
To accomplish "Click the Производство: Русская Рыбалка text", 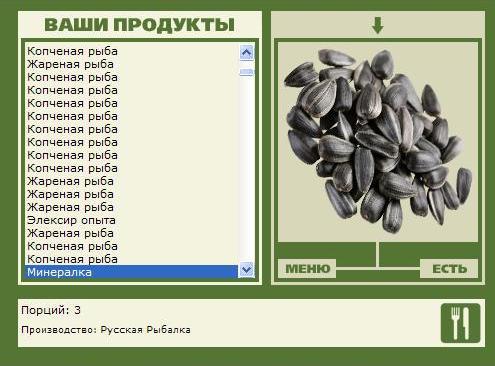I will tap(106, 330).
